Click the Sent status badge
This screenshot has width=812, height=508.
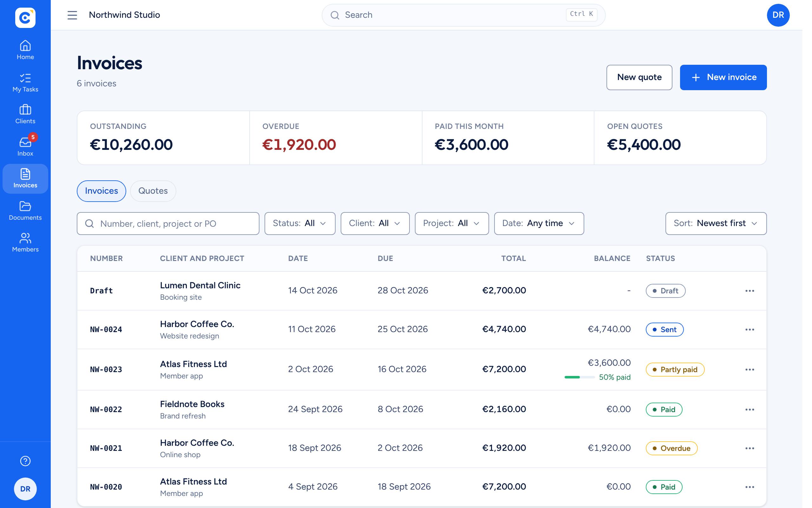(665, 330)
